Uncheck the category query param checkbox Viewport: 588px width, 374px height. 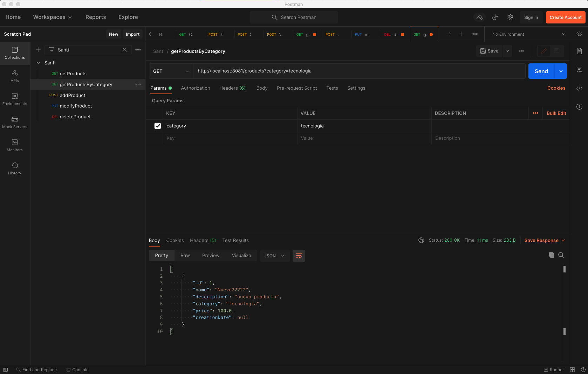[x=158, y=126]
